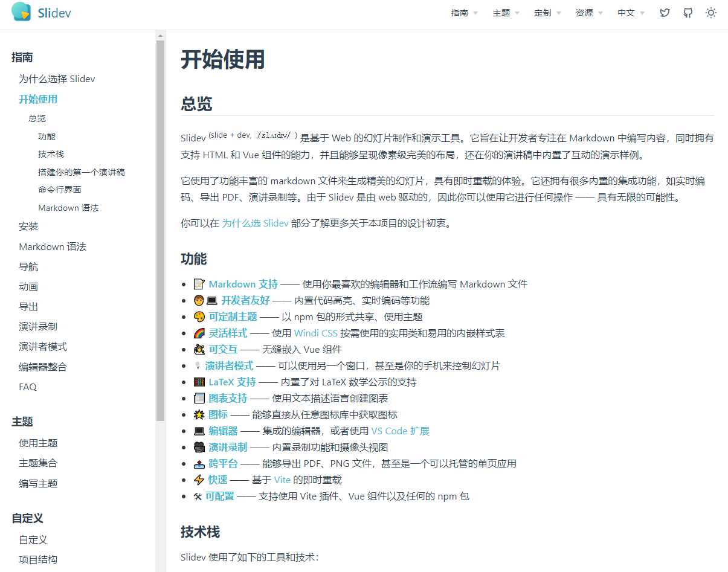Click the Slidev logo icon
Viewport: 728px width, 572px height.
tap(21, 12)
